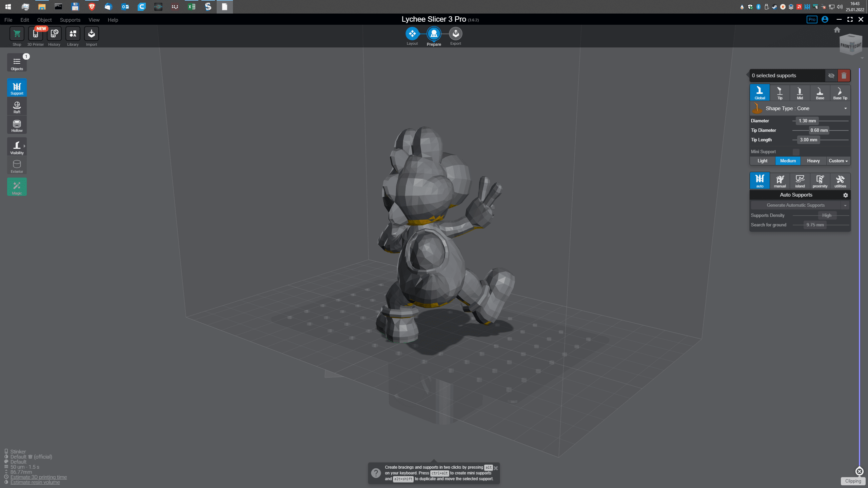The height and width of the screenshot is (488, 868).
Task: Adjust the Tip Diameter slider
Action: 819,130
